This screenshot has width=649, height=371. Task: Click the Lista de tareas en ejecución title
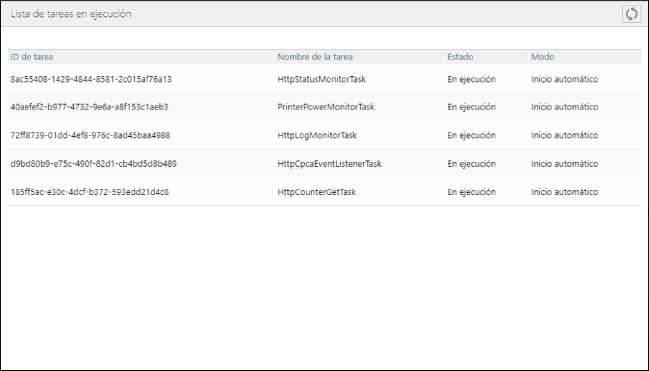pos(71,14)
